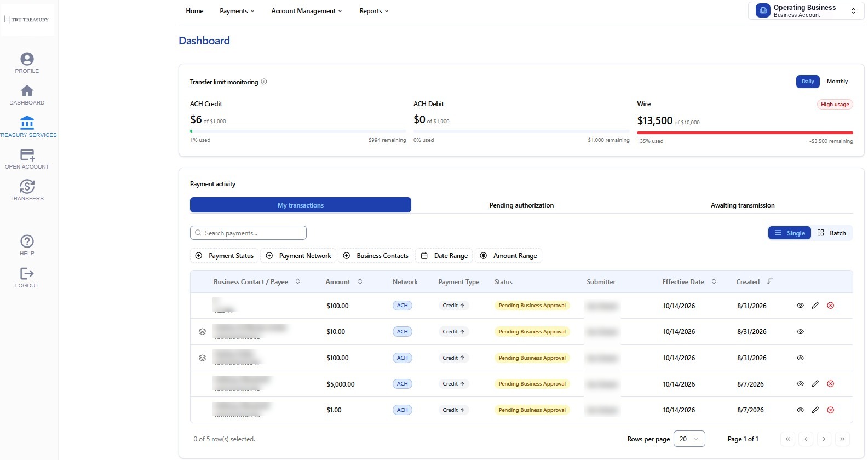
Task: Click the Tru Treasury logo
Action: (x=27, y=20)
